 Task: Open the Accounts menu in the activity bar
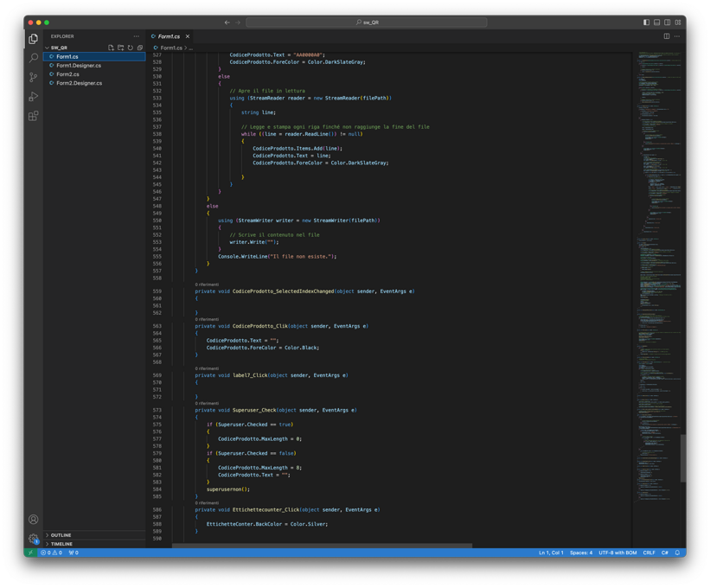pyautogui.click(x=33, y=519)
